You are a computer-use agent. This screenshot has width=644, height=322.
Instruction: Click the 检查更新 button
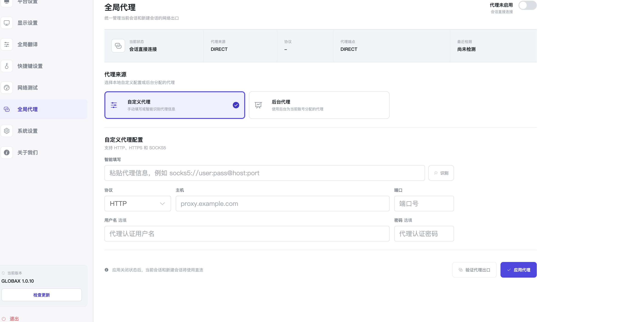41,295
